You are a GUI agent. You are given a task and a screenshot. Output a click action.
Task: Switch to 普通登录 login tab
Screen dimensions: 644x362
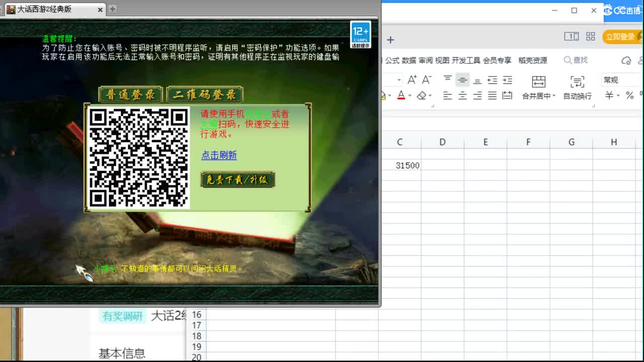tap(130, 95)
